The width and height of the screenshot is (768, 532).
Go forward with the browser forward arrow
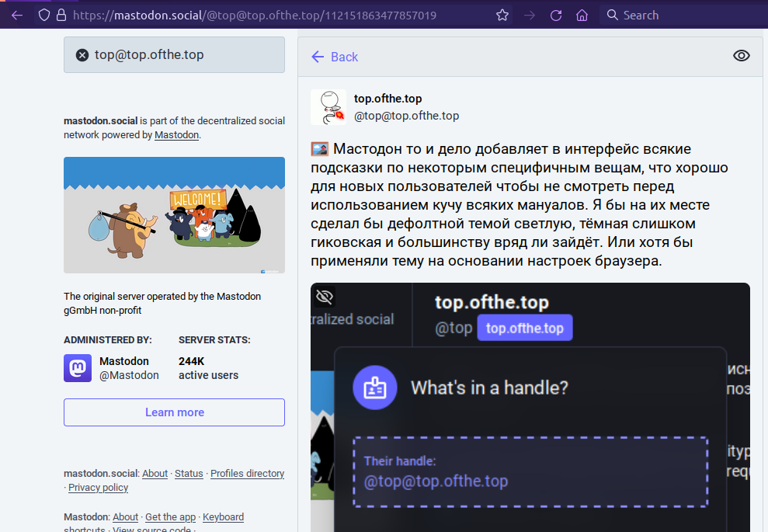coord(530,16)
